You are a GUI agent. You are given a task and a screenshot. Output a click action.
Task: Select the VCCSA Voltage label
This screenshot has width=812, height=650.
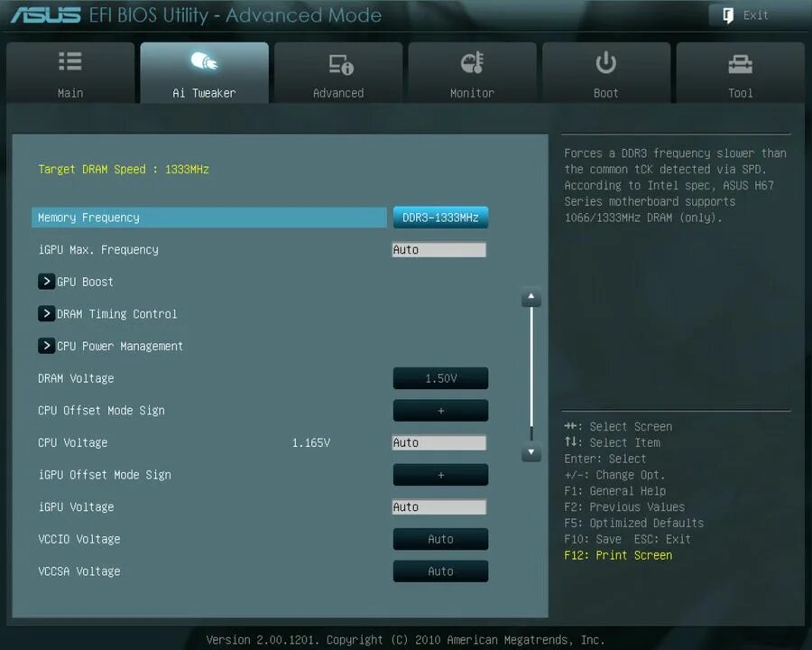(79, 571)
